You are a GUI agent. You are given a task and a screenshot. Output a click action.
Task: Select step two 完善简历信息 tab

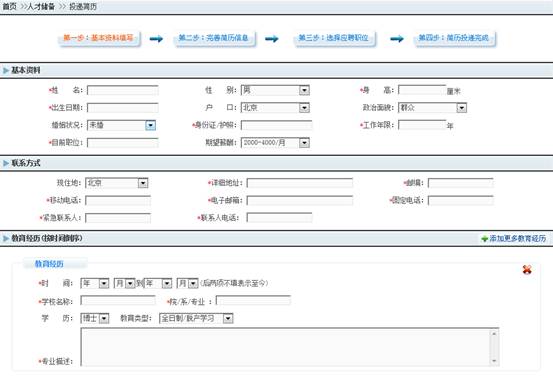213,38
